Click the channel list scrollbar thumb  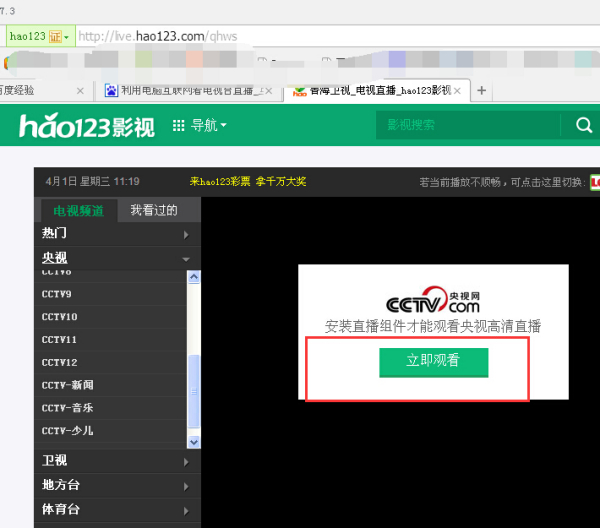point(194,391)
